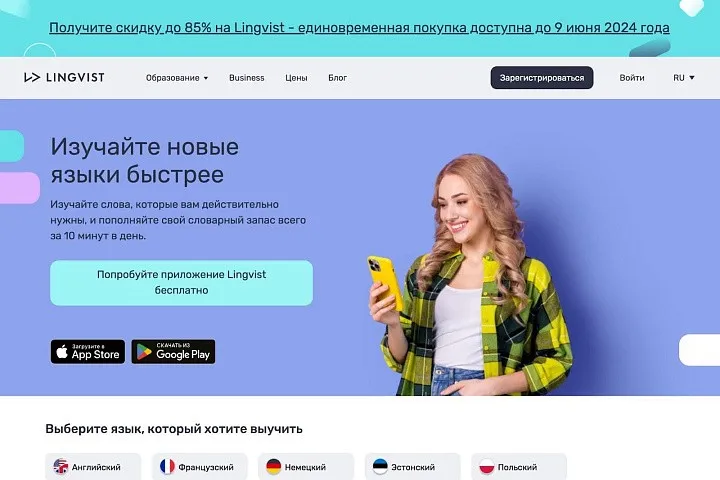Open the Business menu item
This screenshot has width=720, height=480.
click(x=247, y=78)
